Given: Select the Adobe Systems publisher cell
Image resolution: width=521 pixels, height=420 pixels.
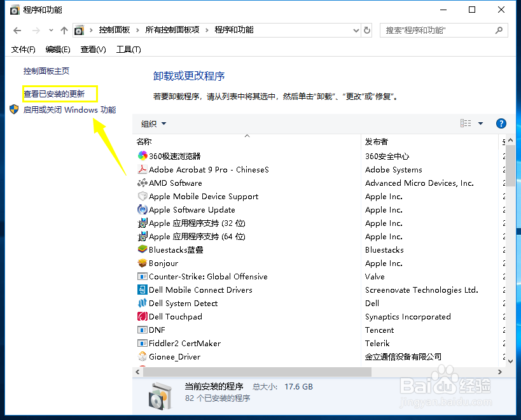Looking at the screenshot, I should pos(393,170).
